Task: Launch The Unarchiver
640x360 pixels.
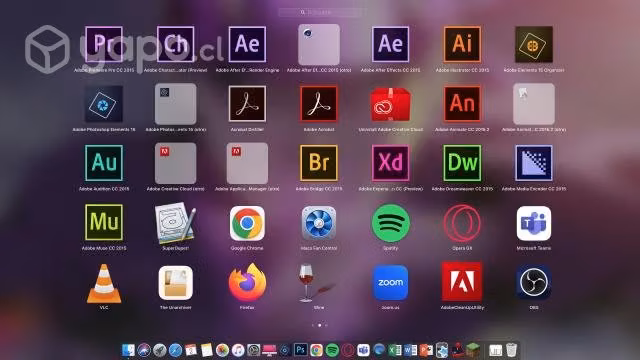Action: tap(176, 283)
